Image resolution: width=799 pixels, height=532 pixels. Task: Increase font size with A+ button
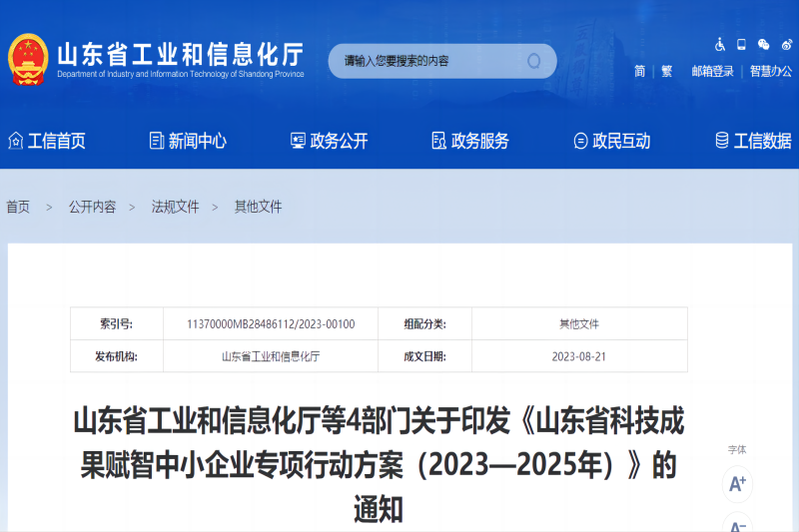point(737,484)
